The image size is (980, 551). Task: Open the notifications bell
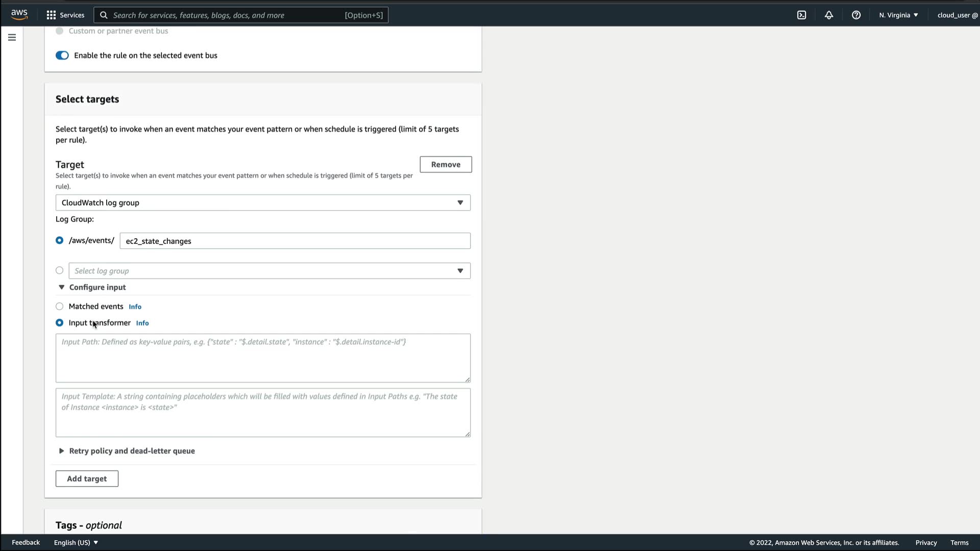point(829,15)
